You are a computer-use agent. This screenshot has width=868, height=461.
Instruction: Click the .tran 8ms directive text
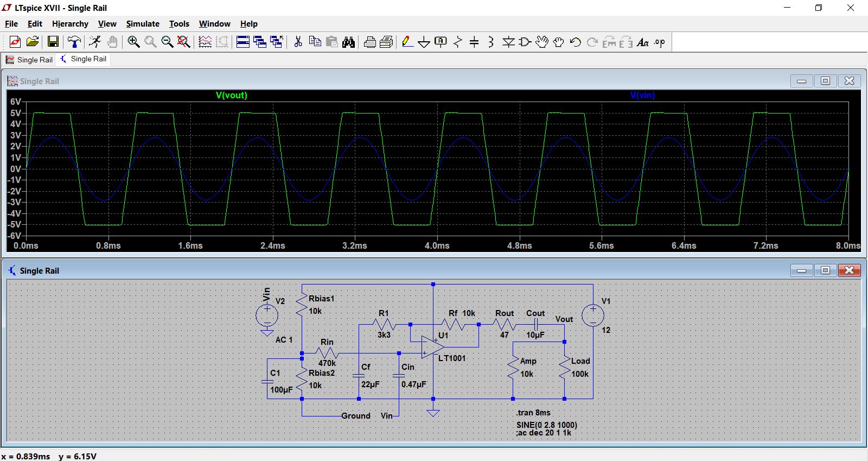click(533, 413)
